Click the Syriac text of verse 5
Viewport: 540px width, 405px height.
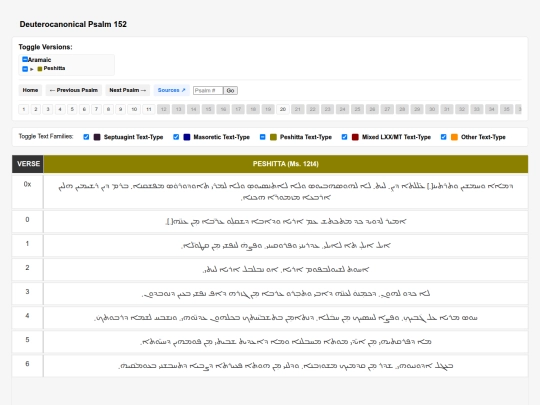coord(285,342)
